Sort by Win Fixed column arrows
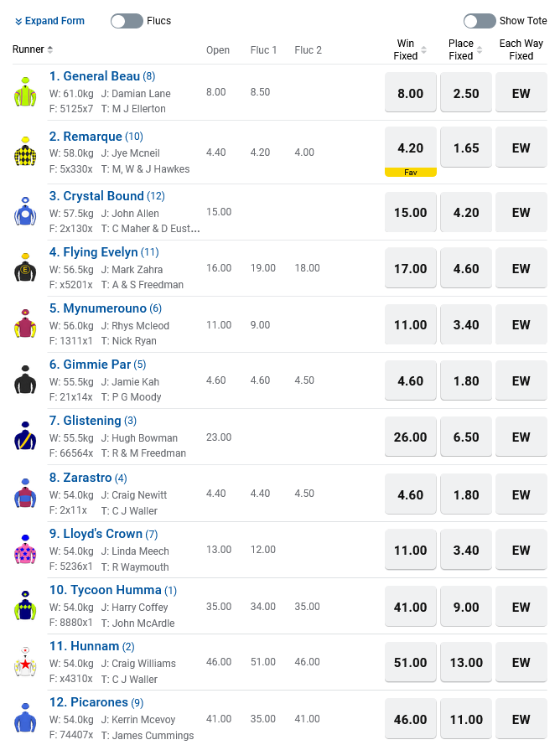Viewport: 560px width, 745px height. [x=424, y=50]
